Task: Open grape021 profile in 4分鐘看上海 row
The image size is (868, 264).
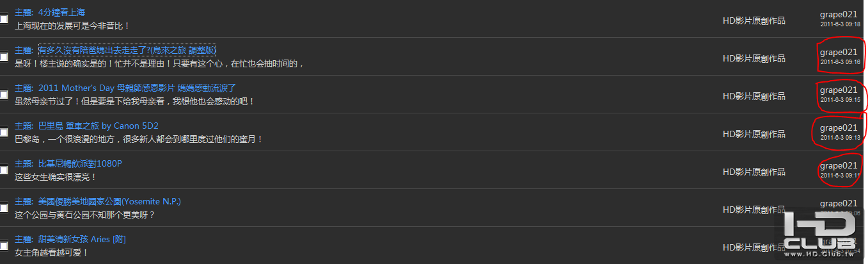Action: (838, 14)
